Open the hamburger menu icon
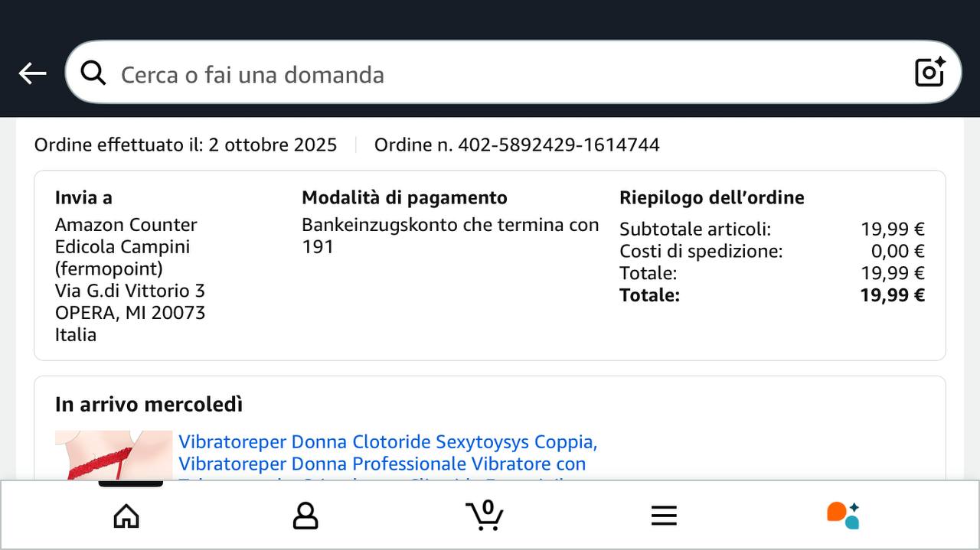980x550 pixels. pos(664,516)
